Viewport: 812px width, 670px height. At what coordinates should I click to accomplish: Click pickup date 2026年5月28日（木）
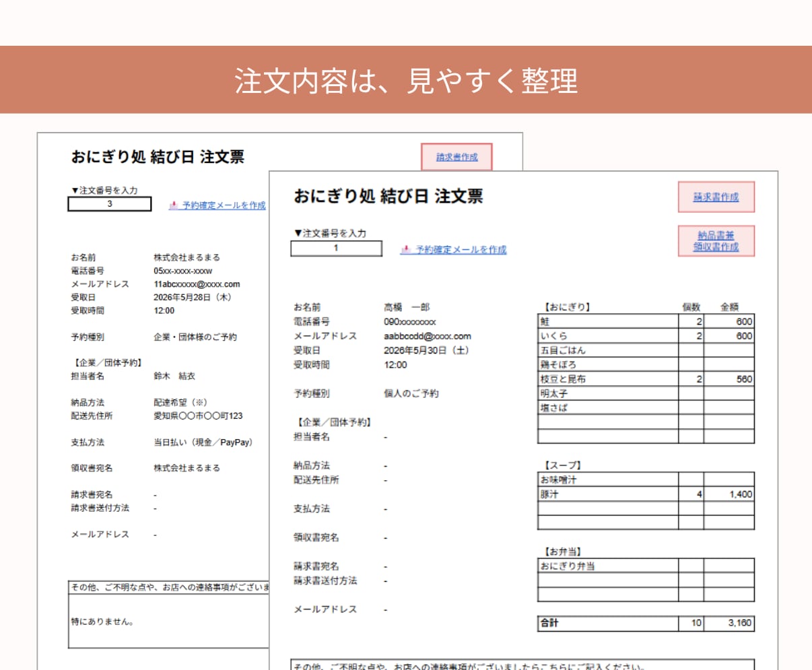pos(193,297)
